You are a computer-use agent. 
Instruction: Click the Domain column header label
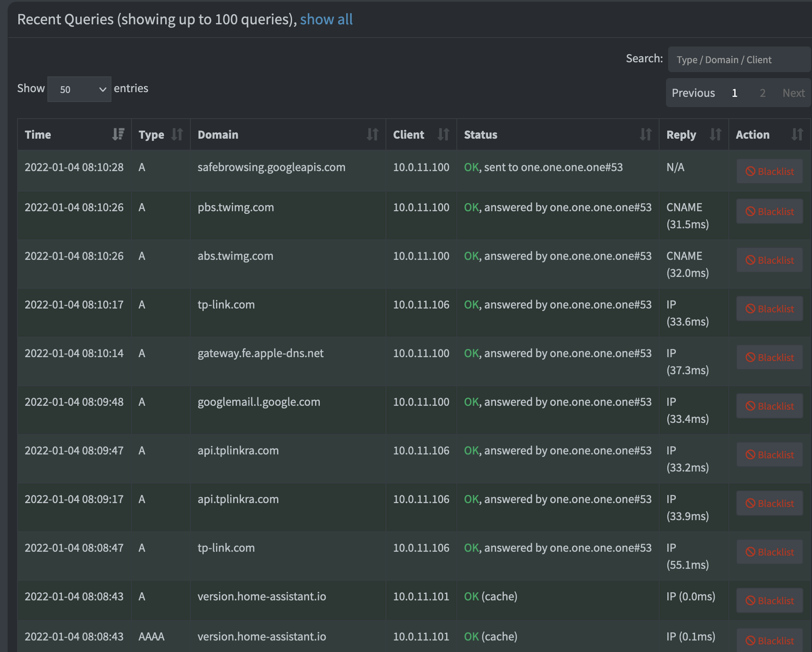[218, 134]
